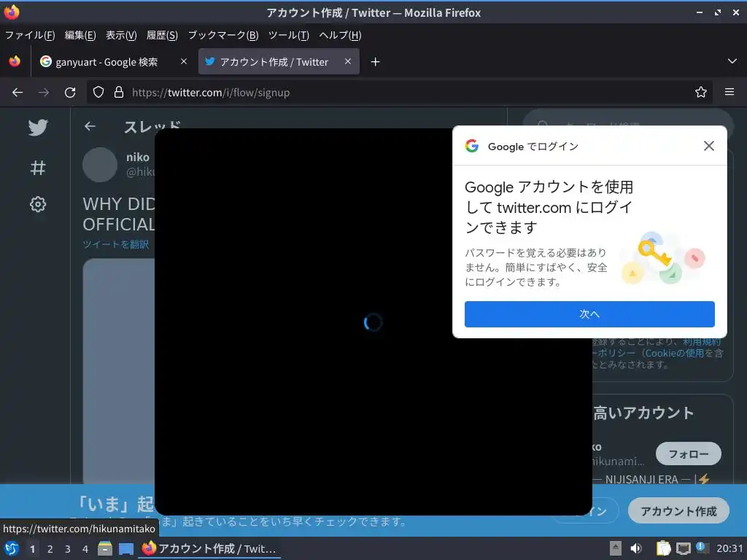Switch to workspace 3

(68, 549)
